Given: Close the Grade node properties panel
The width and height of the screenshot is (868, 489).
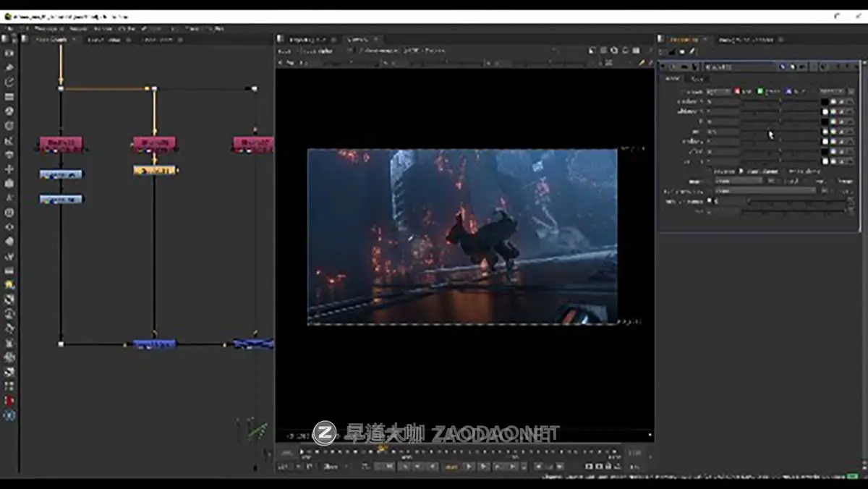Looking at the screenshot, I should click(x=855, y=67).
